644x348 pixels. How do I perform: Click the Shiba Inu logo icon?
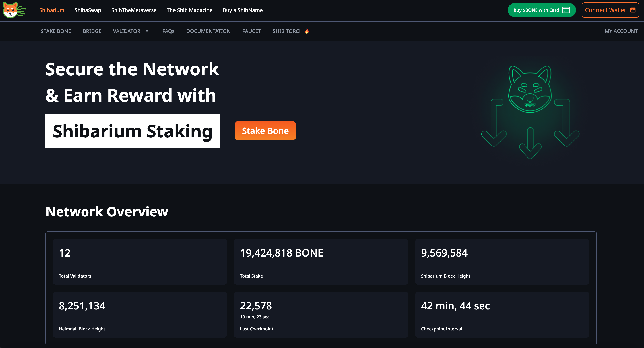(14, 10)
